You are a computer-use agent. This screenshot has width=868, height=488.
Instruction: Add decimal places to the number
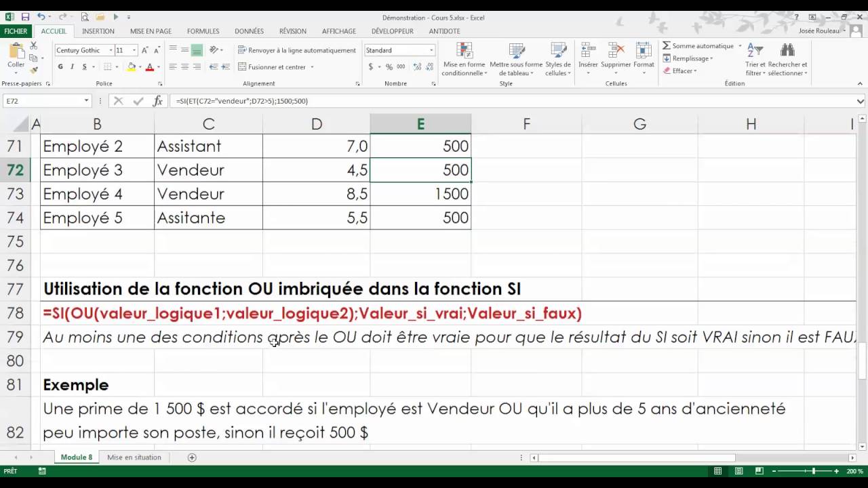click(x=417, y=66)
